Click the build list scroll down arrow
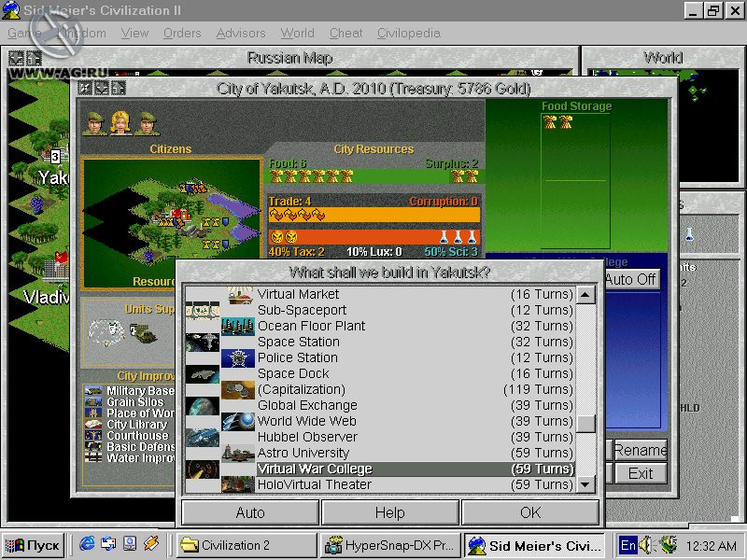Viewport: 747px width, 560px height. point(585,484)
